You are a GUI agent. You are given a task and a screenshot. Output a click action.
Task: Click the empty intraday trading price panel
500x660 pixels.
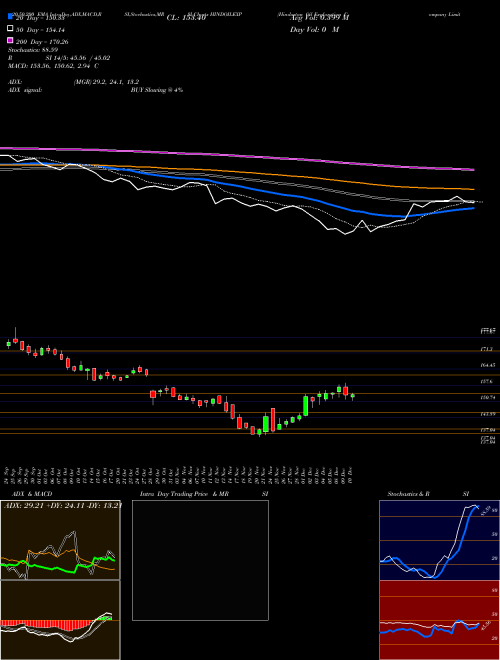tap(200, 560)
